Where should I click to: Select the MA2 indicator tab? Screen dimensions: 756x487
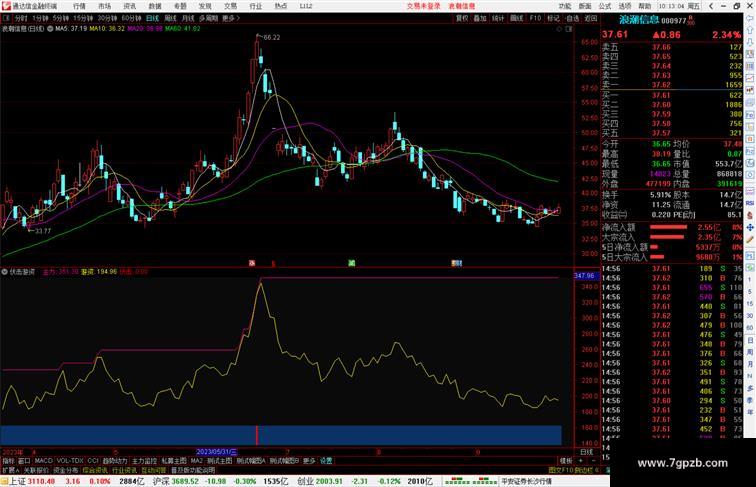[196, 461]
